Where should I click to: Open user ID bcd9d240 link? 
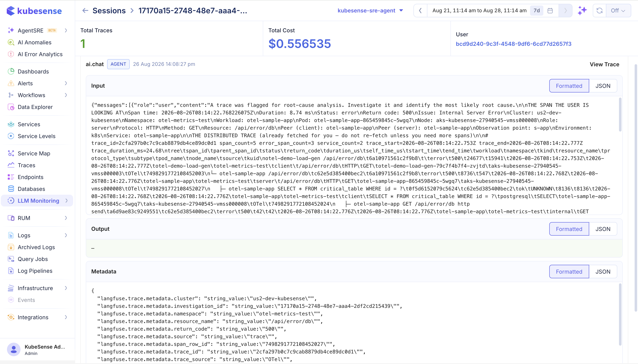(x=513, y=44)
